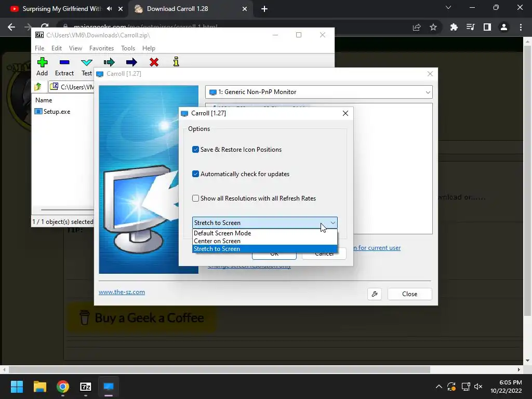Open Chrome extensions puzzle icon
The width and height of the screenshot is (532, 399).
pyautogui.click(x=454, y=27)
